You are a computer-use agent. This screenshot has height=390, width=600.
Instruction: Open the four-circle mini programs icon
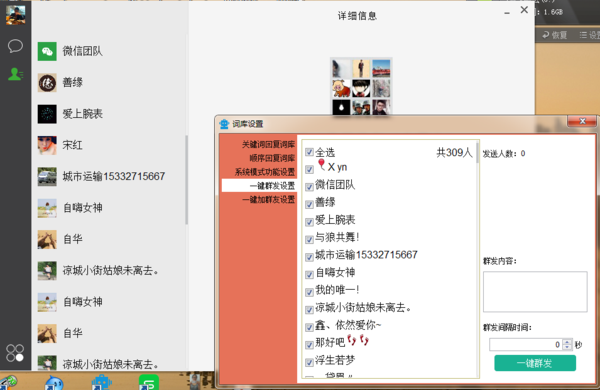click(x=15, y=353)
